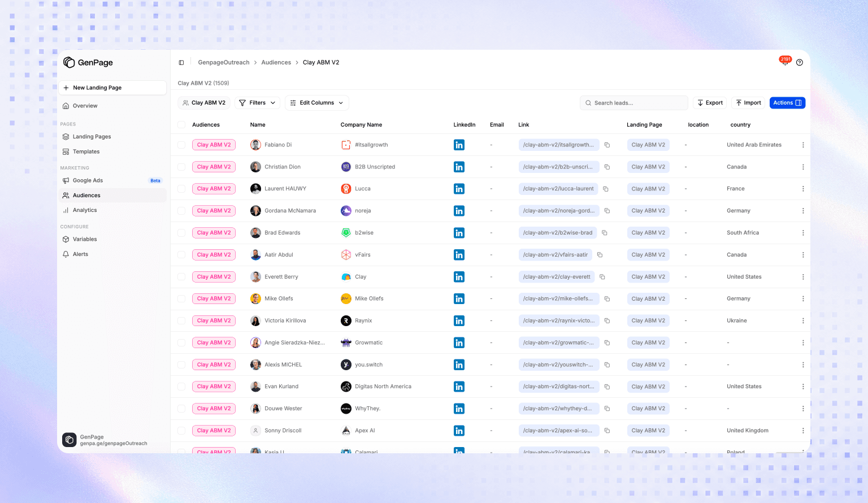The height and width of the screenshot is (503, 868).
Task: Open the /clay-abm-v2/b2wise-brad link
Action: point(558,233)
